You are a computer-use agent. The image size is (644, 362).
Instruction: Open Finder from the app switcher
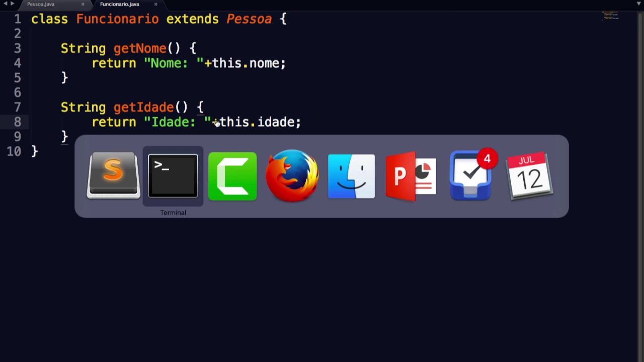tap(351, 176)
